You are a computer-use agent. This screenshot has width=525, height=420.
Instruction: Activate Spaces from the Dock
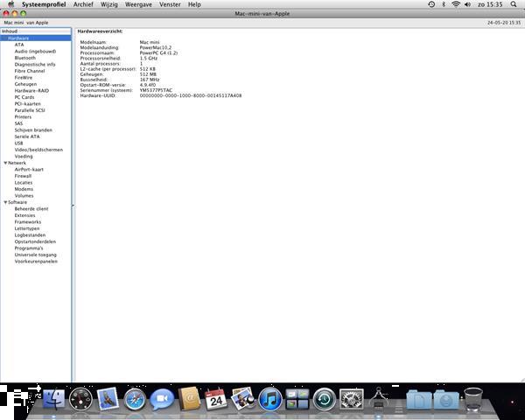pyautogui.click(x=297, y=399)
